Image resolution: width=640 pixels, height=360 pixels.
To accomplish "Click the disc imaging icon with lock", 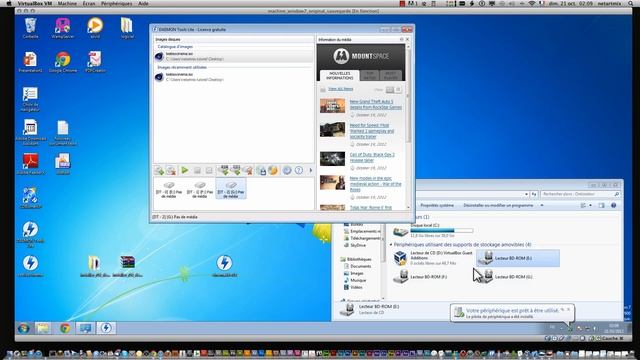I will point(261,171).
